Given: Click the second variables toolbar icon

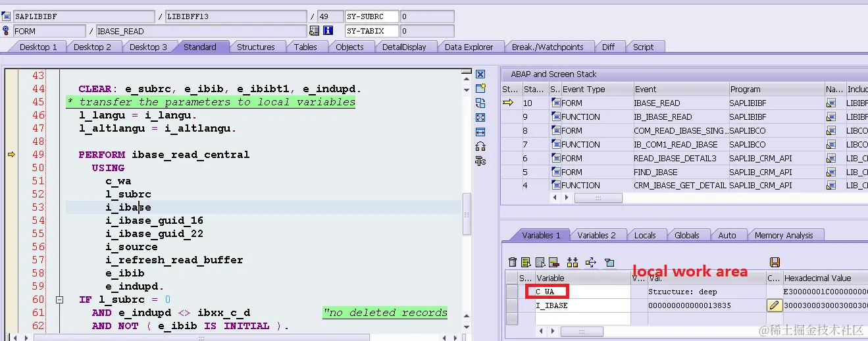Looking at the screenshot, I should coord(526,262).
